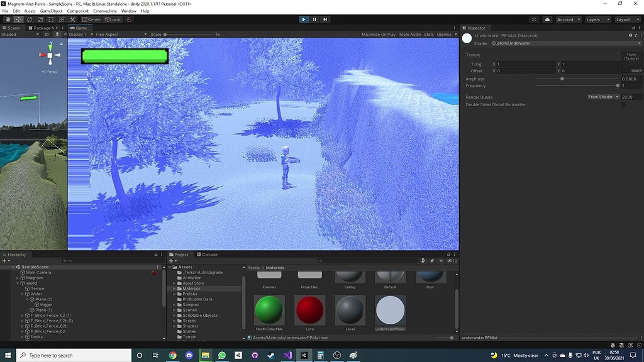Open the Shader dropdown showing Custom/Underwater

pos(566,43)
